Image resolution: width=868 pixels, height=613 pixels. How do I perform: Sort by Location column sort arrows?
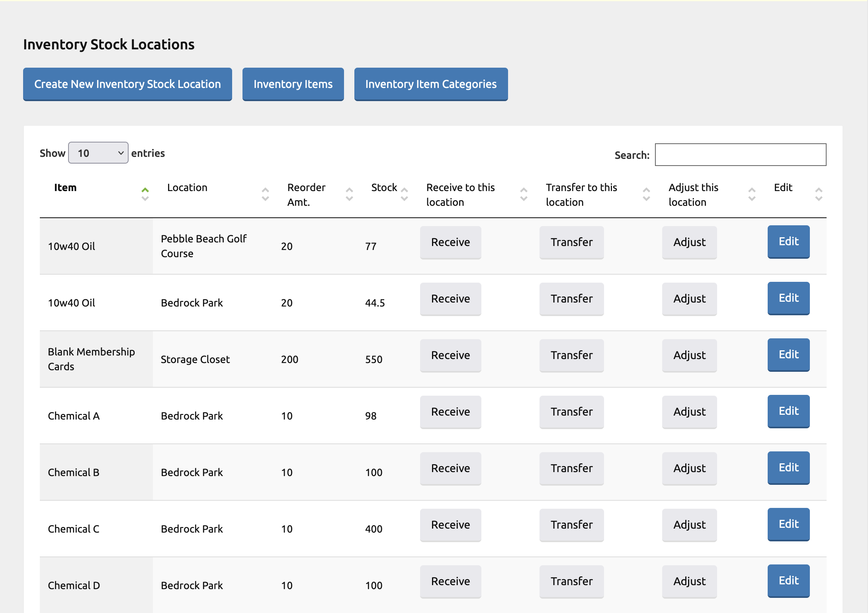(265, 194)
